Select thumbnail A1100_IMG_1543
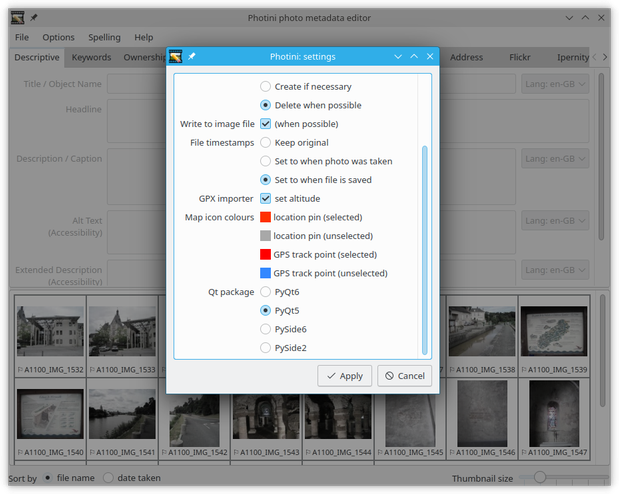 pyautogui.click(x=266, y=419)
